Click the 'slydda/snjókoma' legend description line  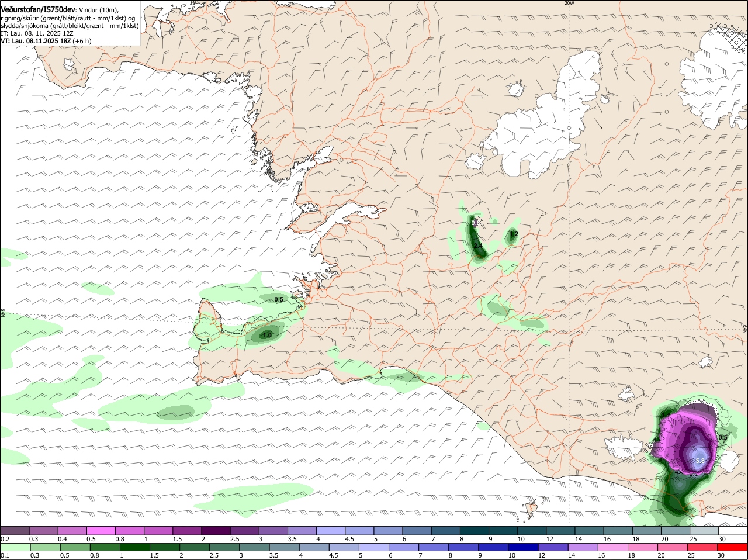coord(70,26)
